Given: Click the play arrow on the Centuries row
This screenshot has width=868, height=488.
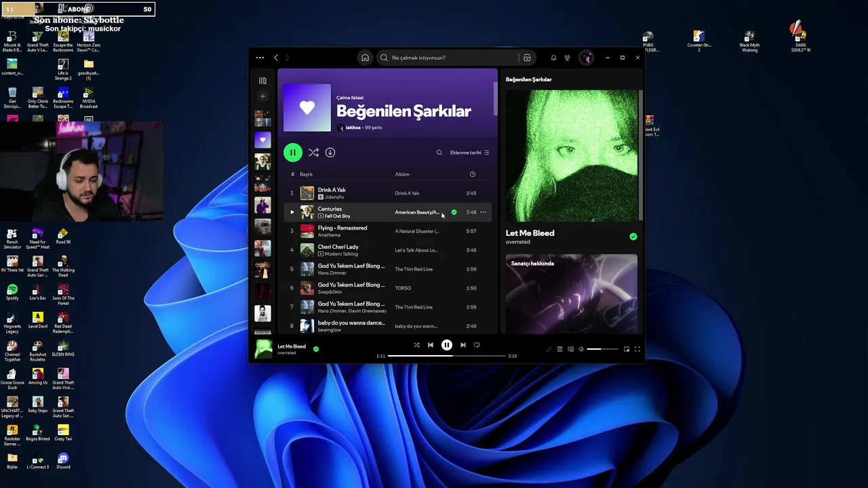Looking at the screenshot, I should tap(292, 212).
